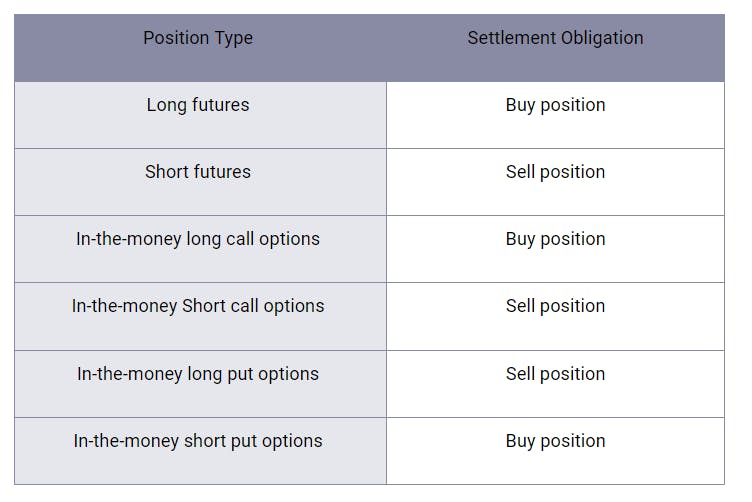Select the In-the-money long put options cell
The height and width of the screenshot is (502, 752).
pyautogui.click(x=198, y=374)
